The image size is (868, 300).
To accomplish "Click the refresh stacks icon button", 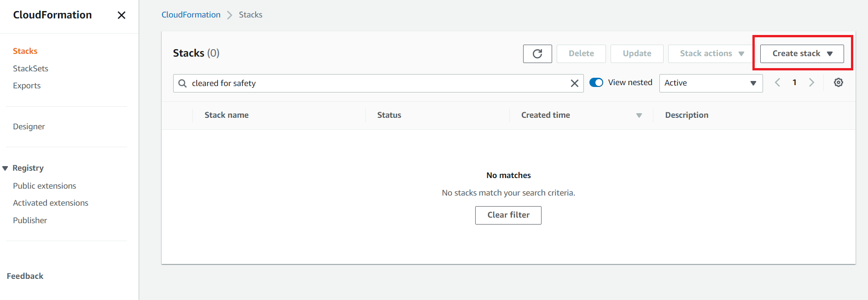I will [537, 54].
